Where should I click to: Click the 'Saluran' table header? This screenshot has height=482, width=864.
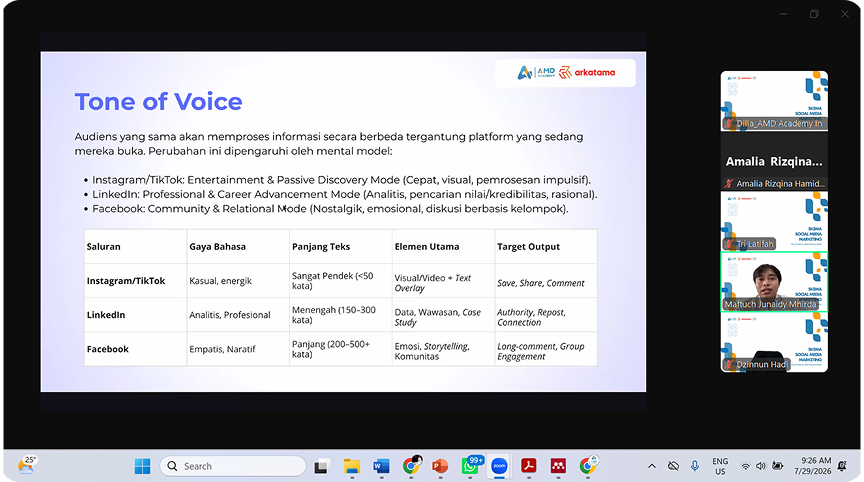(x=104, y=247)
